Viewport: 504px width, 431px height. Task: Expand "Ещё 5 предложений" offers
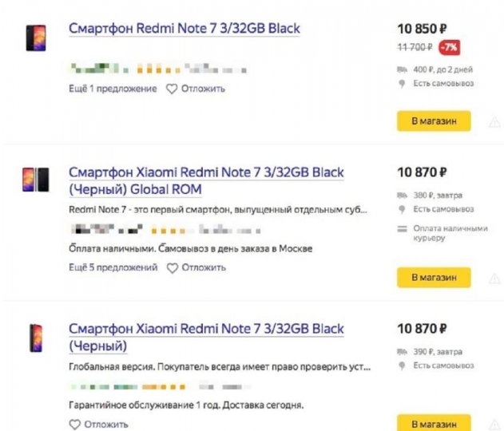click(x=113, y=268)
